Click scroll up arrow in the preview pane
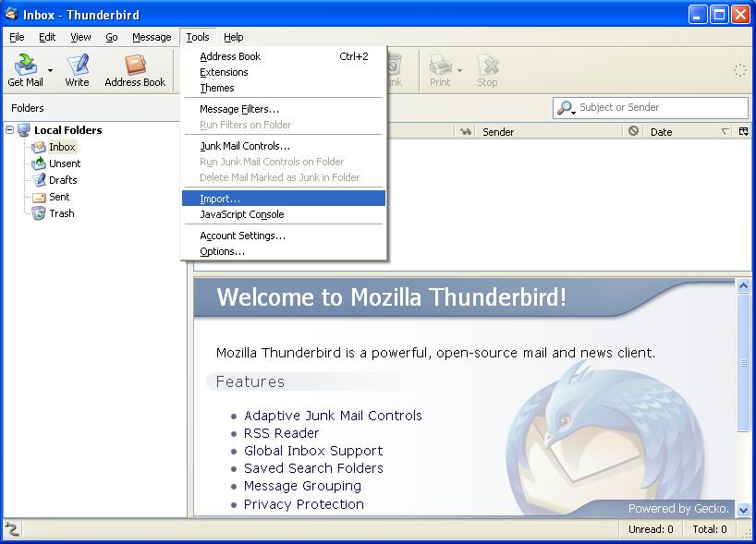 tap(743, 286)
